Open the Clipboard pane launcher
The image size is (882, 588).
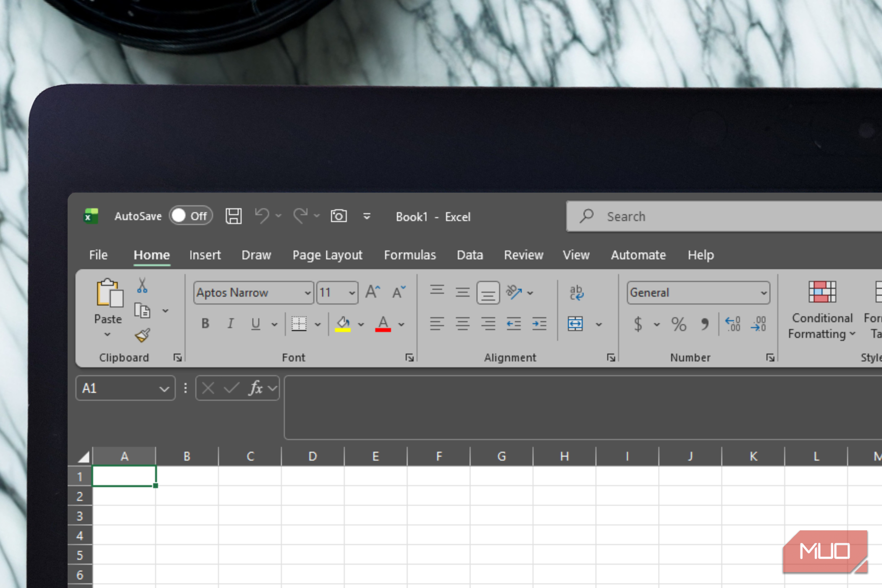coord(178,358)
